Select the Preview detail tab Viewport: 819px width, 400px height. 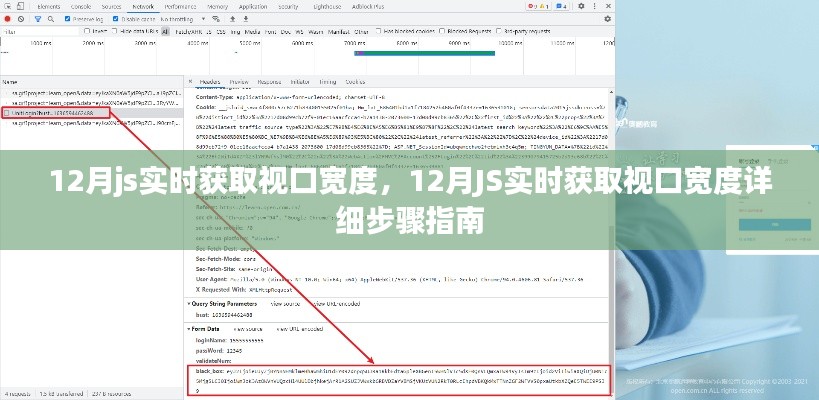(x=239, y=81)
